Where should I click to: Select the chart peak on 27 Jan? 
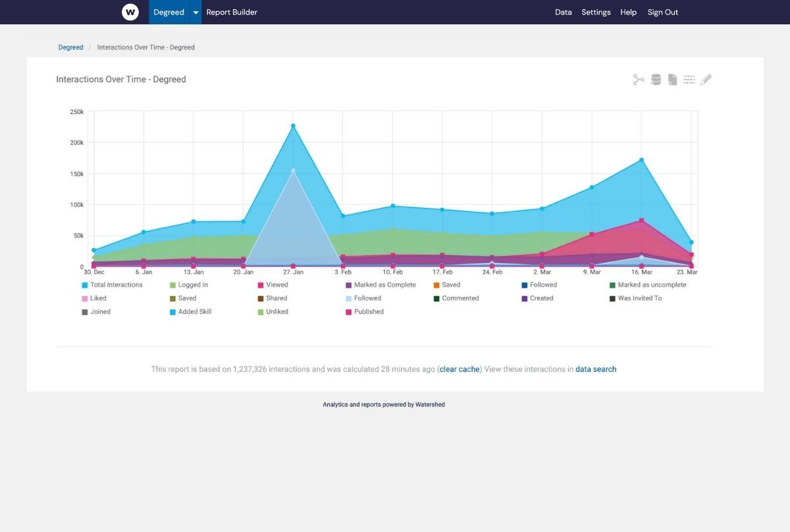(x=292, y=124)
